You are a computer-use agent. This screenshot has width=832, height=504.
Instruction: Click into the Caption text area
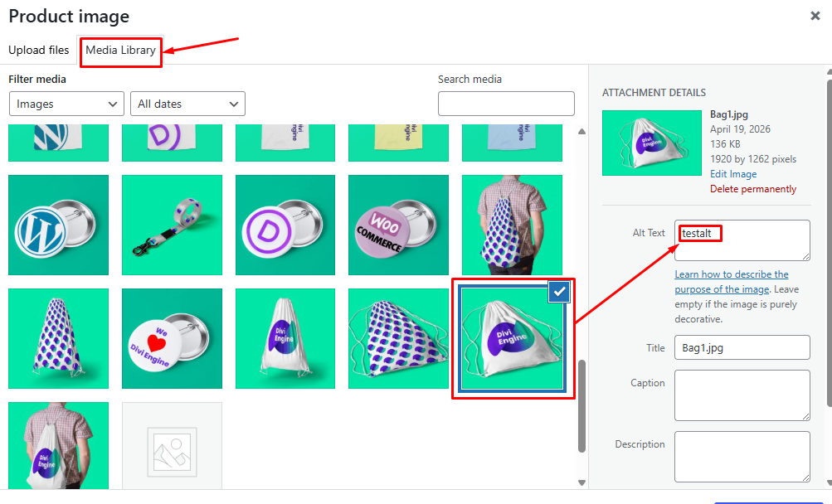coord(742,395)
